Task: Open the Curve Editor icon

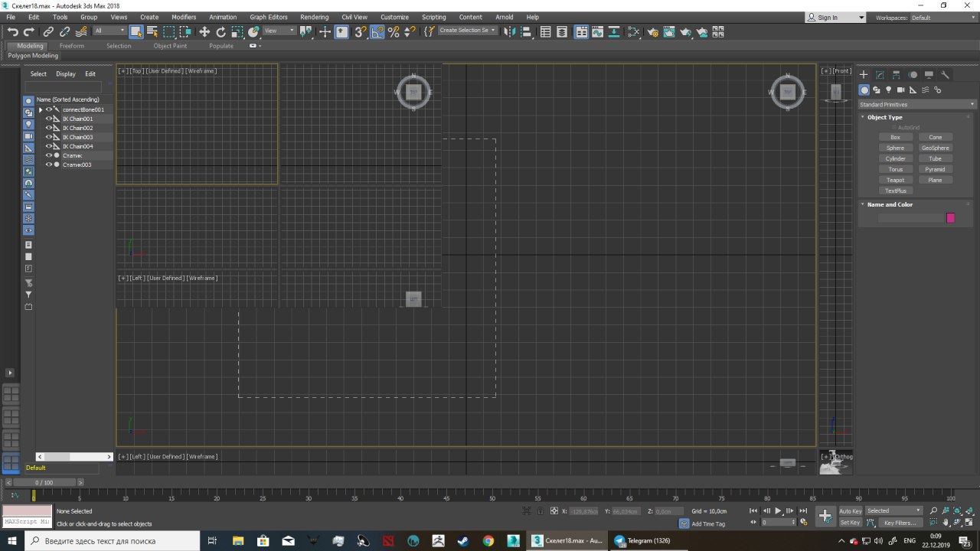Action: click(599, 31)
